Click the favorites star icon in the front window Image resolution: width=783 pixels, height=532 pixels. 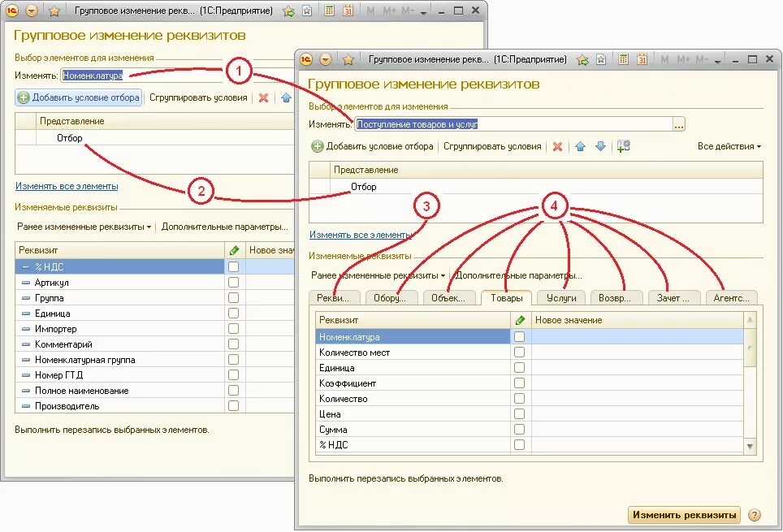pos(348,60)
